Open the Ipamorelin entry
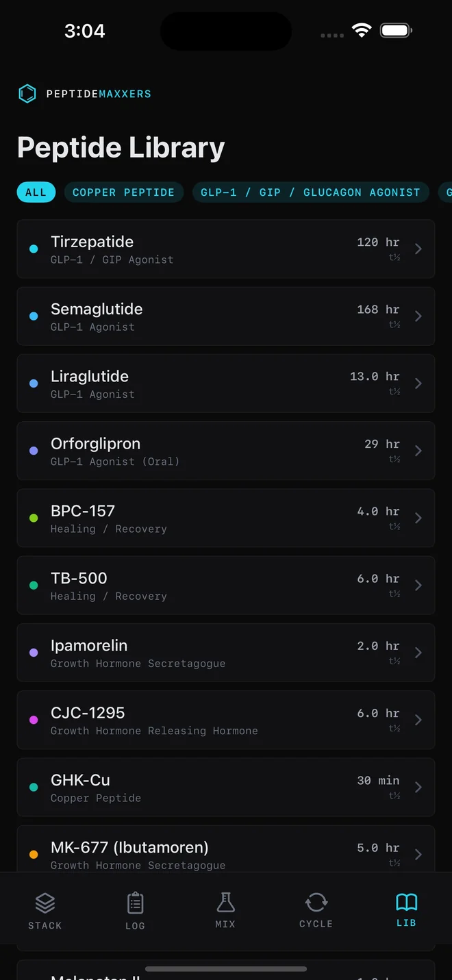 pos(205,653)
